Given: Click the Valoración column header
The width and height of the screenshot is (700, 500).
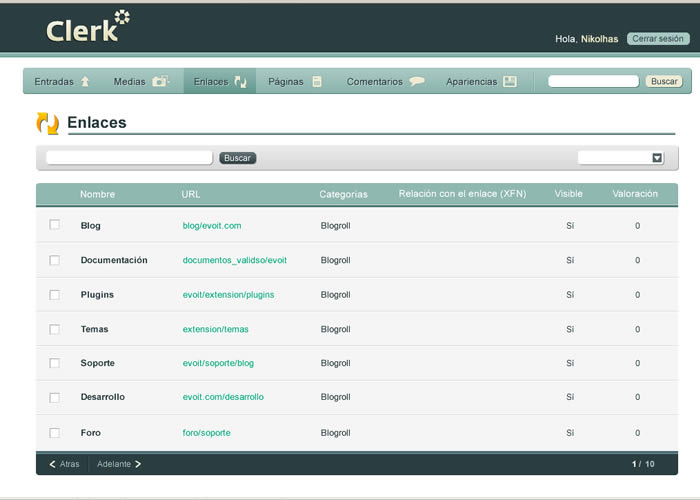Looking at the screenshot, I should [635, 194].
